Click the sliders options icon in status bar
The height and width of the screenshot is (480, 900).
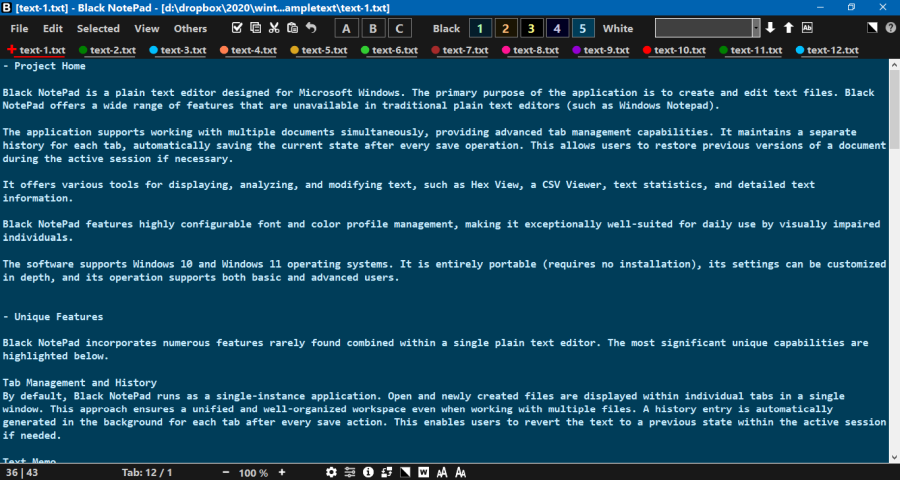tap(350, 473)
